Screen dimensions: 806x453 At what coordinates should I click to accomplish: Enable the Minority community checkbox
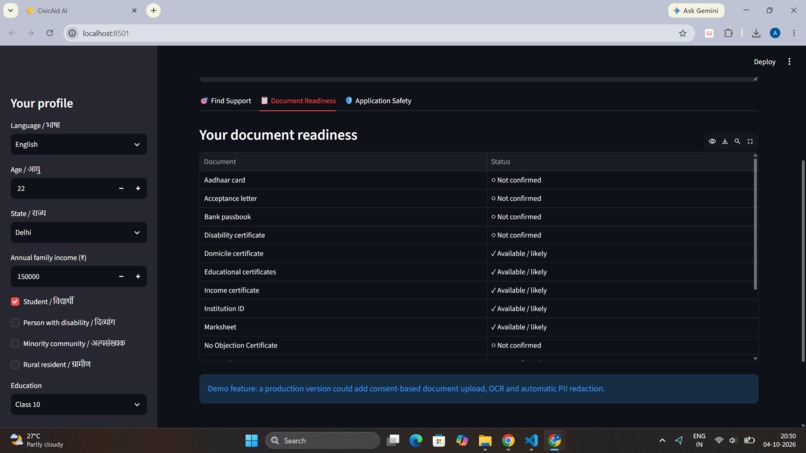[15, 343]
